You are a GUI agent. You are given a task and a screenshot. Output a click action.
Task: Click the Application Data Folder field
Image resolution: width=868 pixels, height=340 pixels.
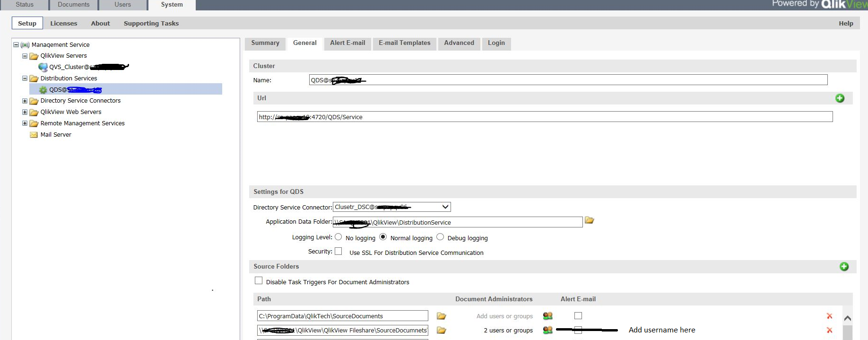pos(458,222)
